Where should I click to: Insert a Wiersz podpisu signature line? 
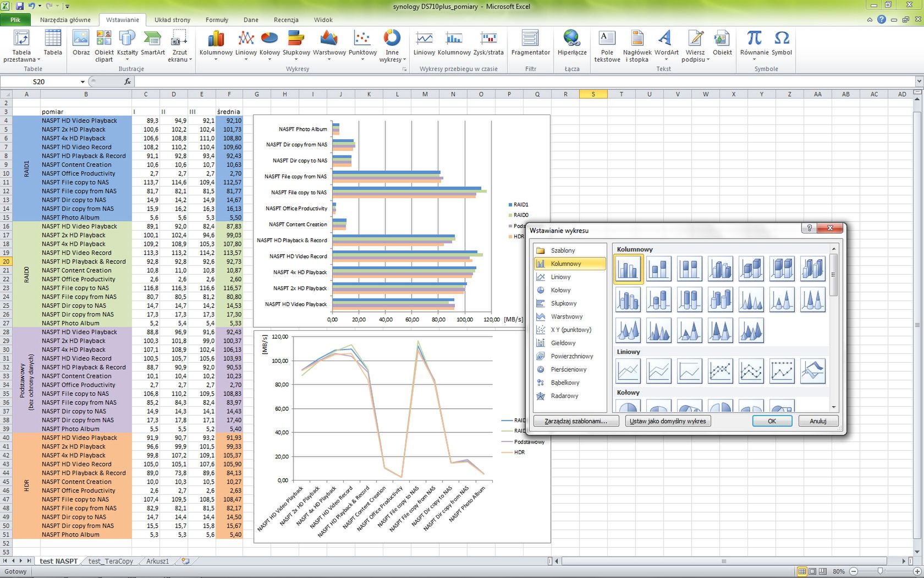[695, 46]
